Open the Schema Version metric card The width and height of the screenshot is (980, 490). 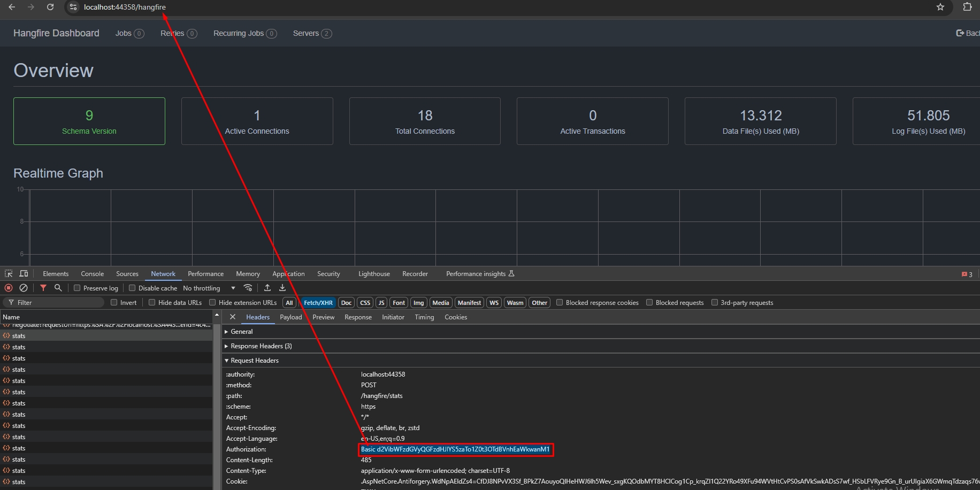[x=89, y=121]
